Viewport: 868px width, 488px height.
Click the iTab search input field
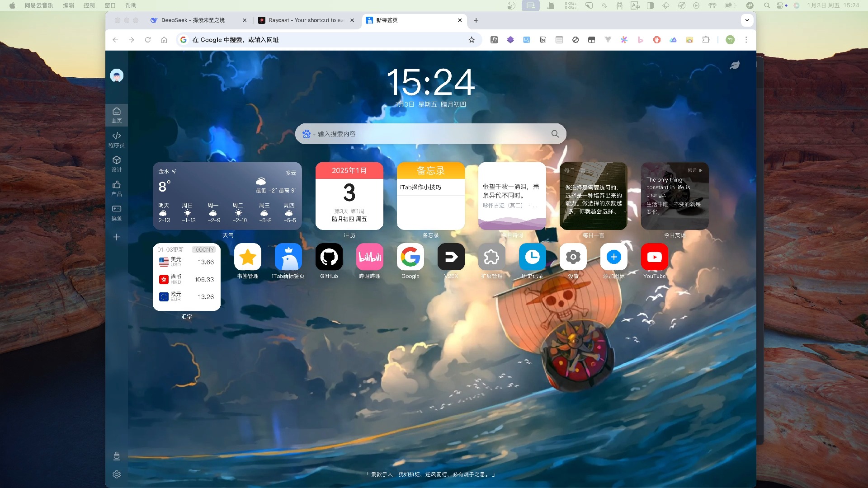pyautogui.click(x=432, y=134)
